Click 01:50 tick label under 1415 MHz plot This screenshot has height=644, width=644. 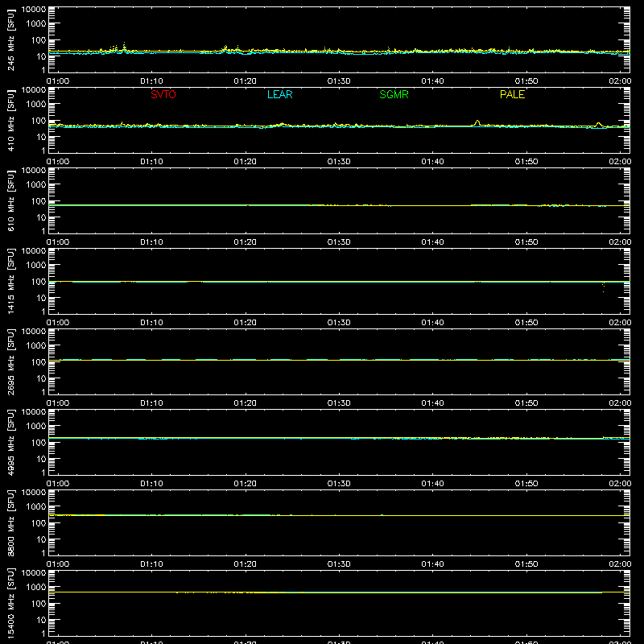[x=526, y=323]
